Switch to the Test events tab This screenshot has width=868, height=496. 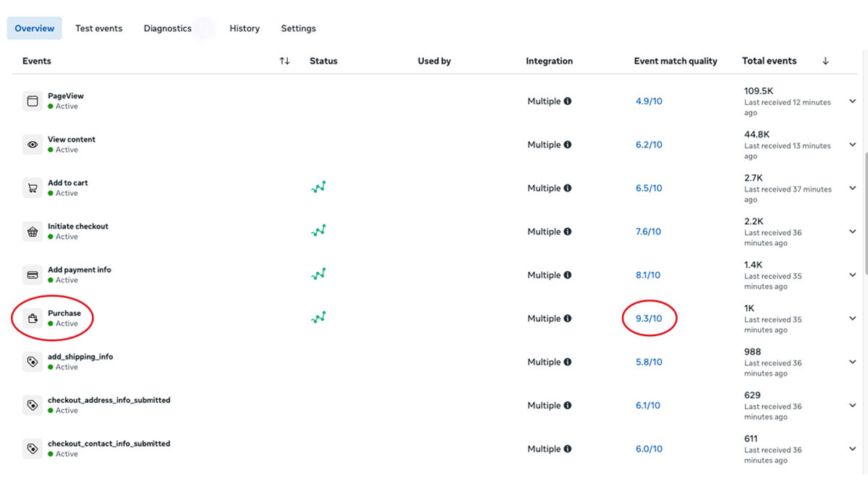99,28
